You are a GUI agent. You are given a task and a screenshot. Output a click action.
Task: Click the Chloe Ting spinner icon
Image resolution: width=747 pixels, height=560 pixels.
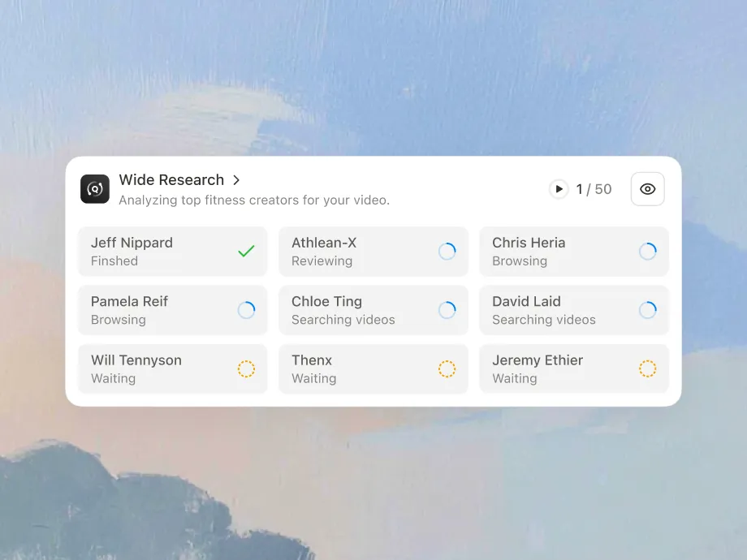447,310
